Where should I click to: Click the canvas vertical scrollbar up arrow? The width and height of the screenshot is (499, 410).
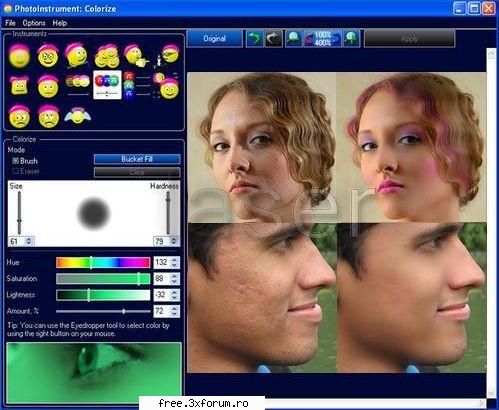[x=492, y=54]
